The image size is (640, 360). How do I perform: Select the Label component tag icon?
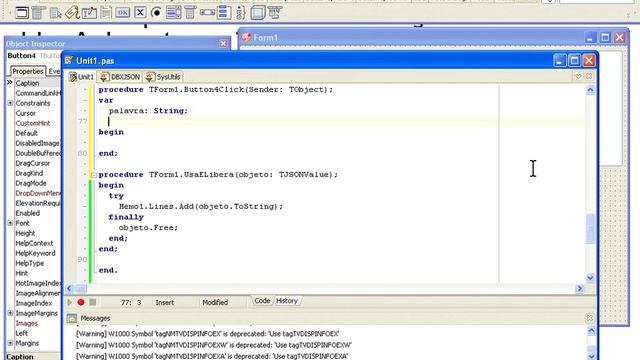72,13
